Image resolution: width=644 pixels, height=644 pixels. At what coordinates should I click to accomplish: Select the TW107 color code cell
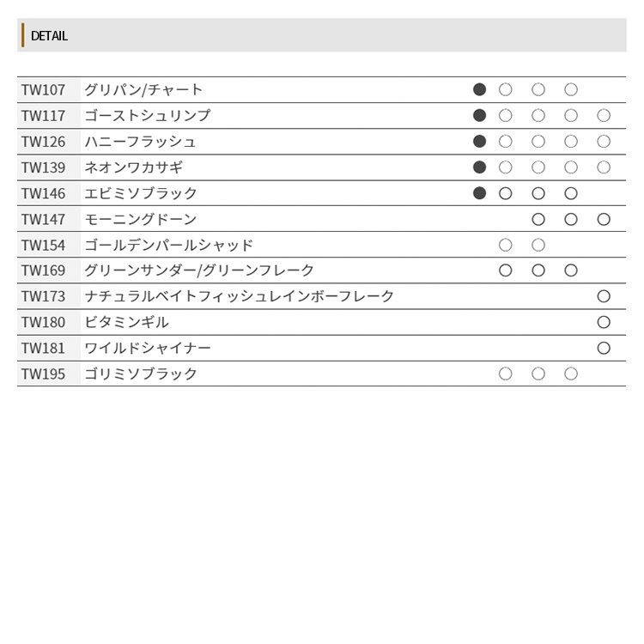tap(44, 90)
